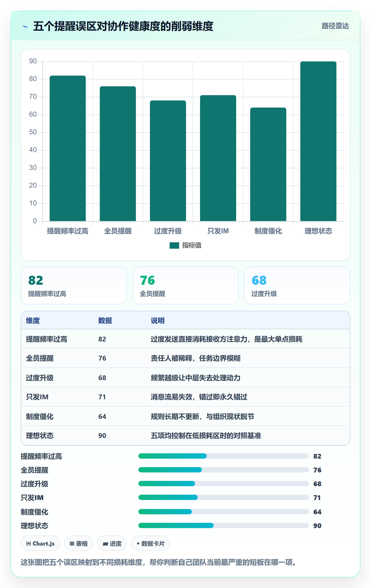Select the Chart.js tag chip
Viewport: 371px width, 588px height.
(40, 543)
